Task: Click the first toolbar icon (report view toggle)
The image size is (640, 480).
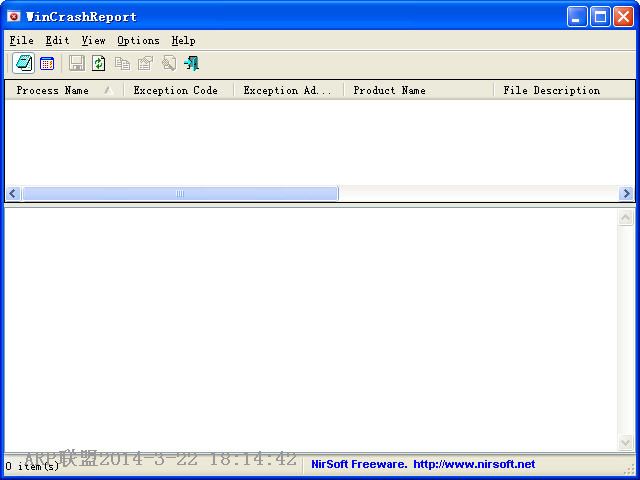Action: (x=23, y=63)
